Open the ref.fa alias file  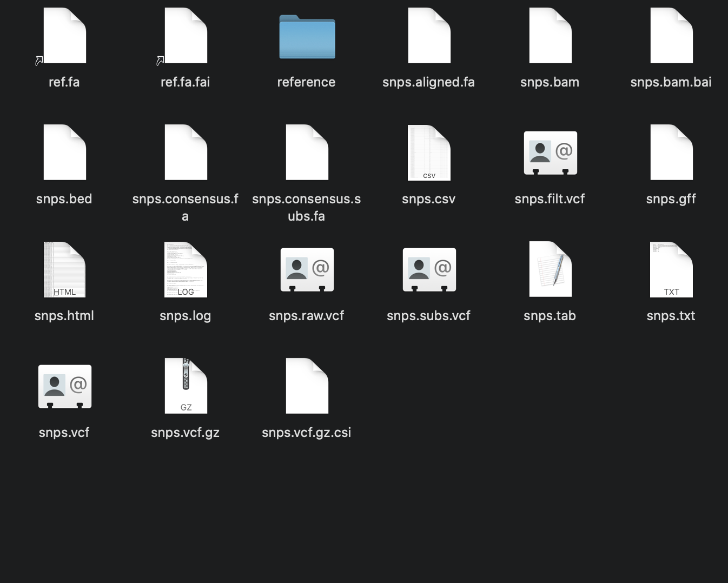(x=64, y=35)
